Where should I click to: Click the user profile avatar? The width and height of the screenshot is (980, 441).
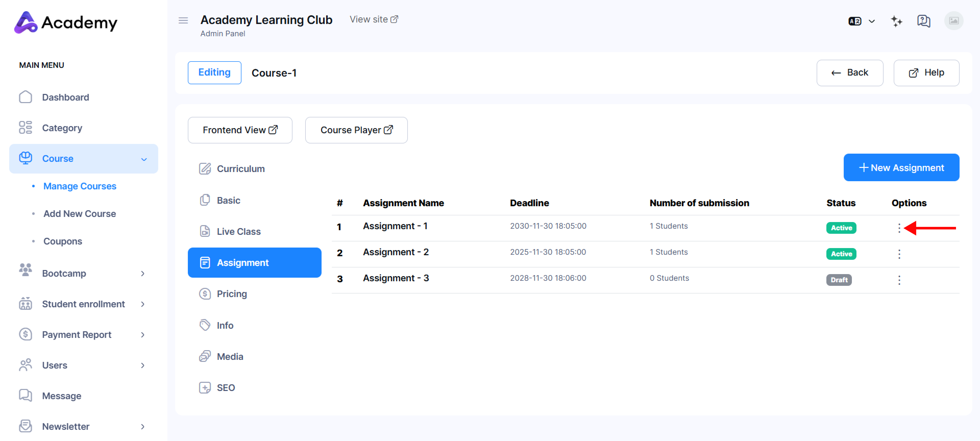(953, 21)
